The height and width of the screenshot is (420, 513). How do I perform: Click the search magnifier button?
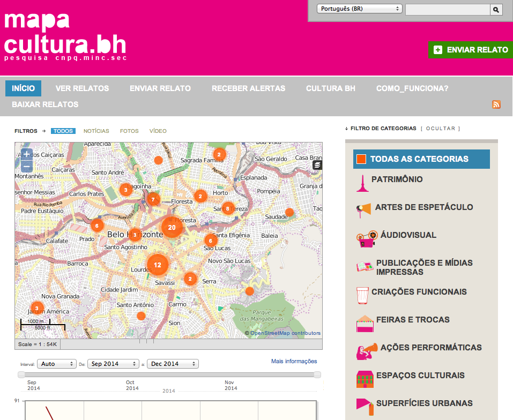click(x=496, y=10)
